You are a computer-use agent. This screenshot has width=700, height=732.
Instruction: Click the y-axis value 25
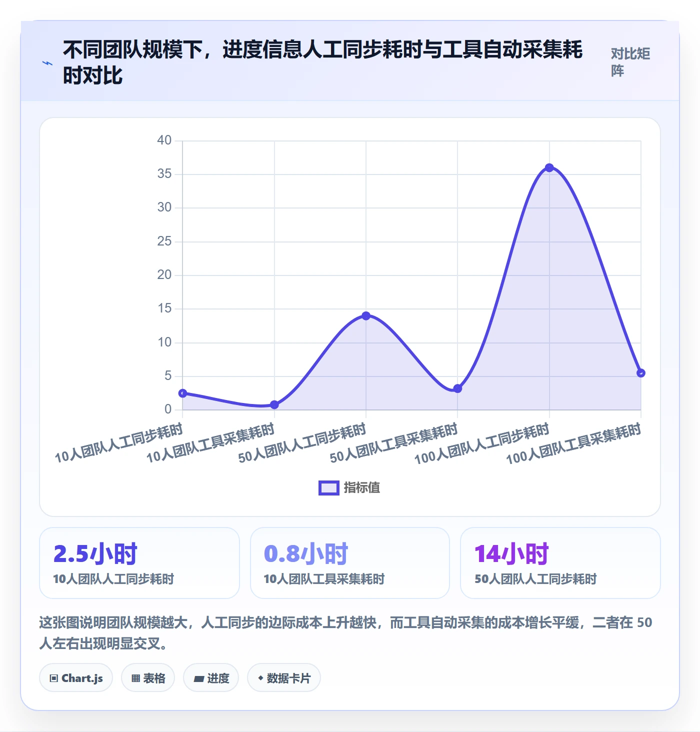click(164, 241)
